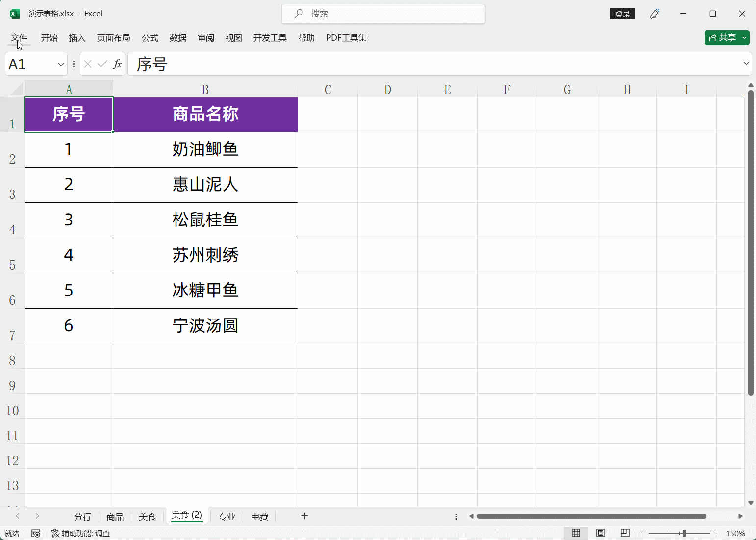The height and width of the screenshot is (540, 756).
Task: Click the Insert Function (fx) icon
Action: [x=117, y=64]
